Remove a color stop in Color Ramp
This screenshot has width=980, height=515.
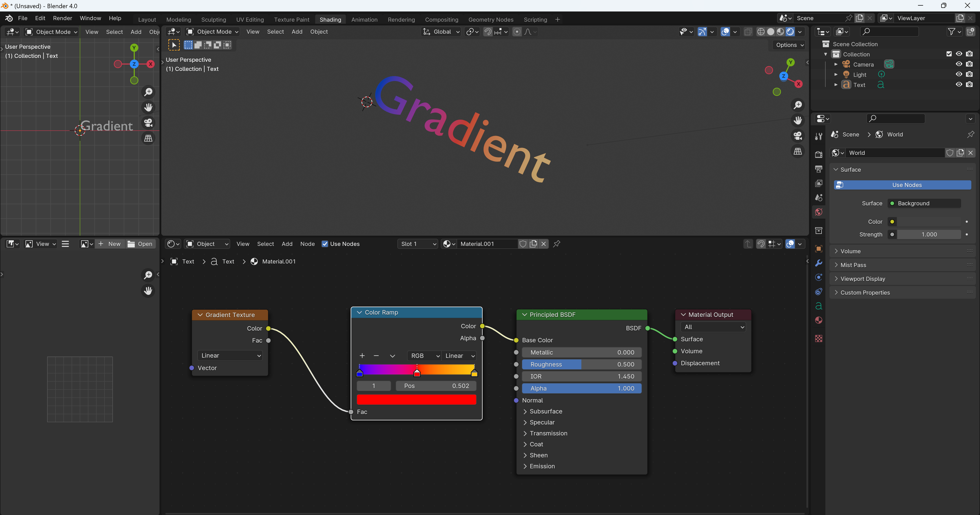coord(376,356)
